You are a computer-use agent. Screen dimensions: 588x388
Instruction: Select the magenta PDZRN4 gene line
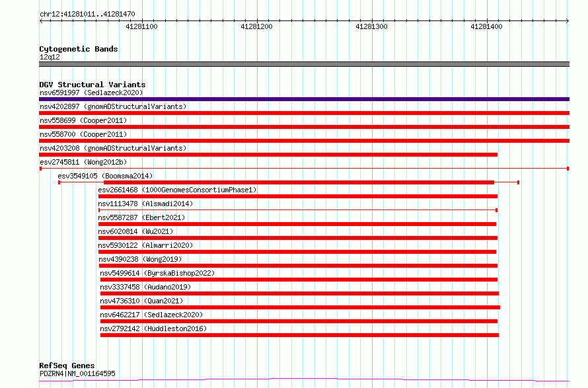pyautogui.click(x=304, y=380)
